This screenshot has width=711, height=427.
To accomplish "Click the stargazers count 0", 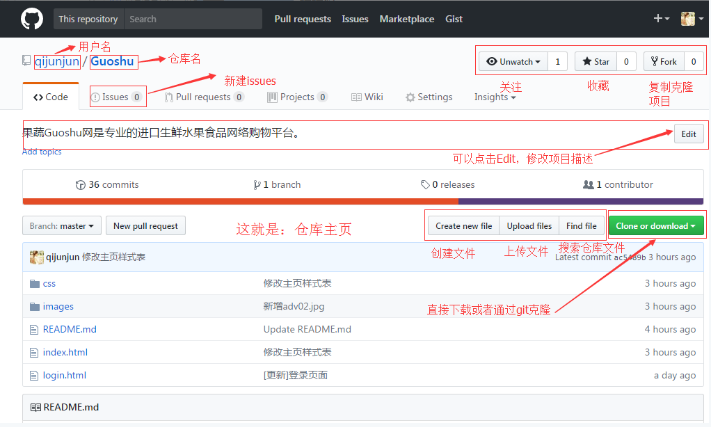I will point(626,61).
